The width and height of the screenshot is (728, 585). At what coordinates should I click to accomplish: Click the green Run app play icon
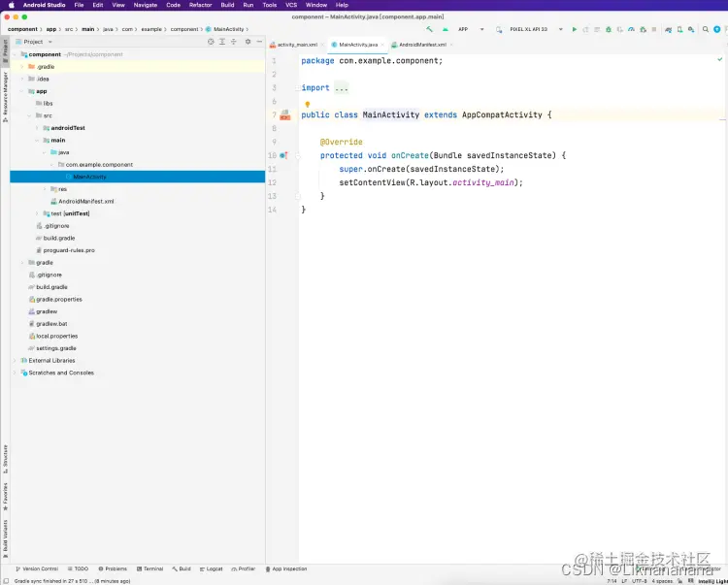click(x=575, y=29)
